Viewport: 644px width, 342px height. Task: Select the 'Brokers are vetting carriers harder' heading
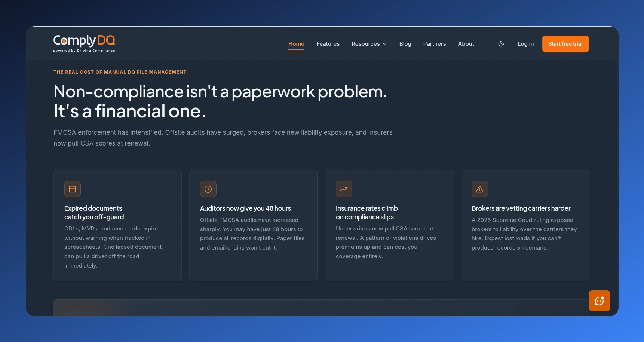coord(521,208)
